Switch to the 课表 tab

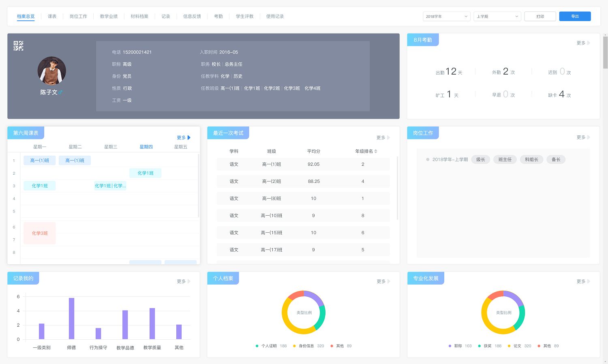coord(52,17)
